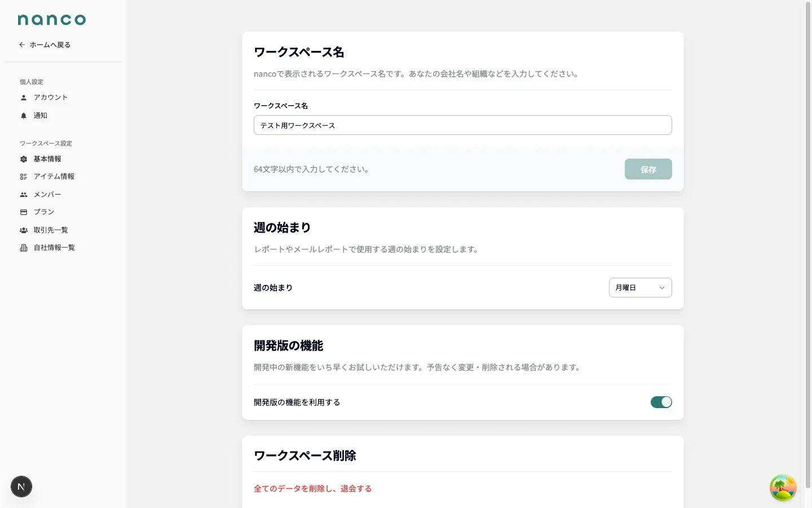812x508 pixels.
Task: Click the 取引先一覧 group icon
Action: pyautogui.click(x=24, y=230)
